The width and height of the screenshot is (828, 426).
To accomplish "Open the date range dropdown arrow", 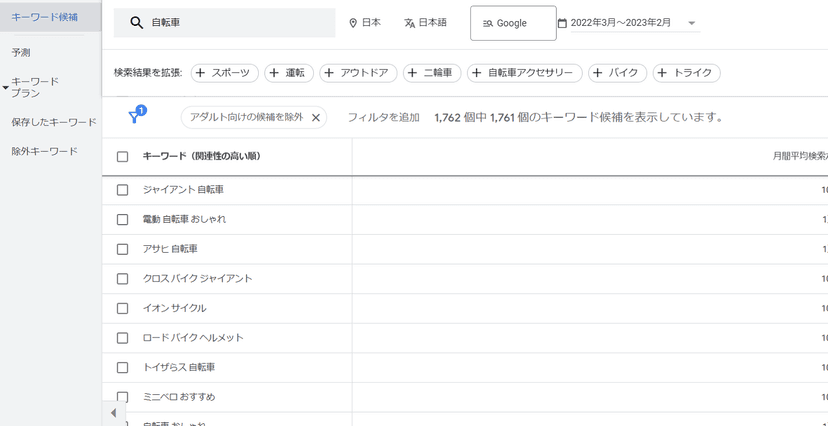I will [692, 23].
